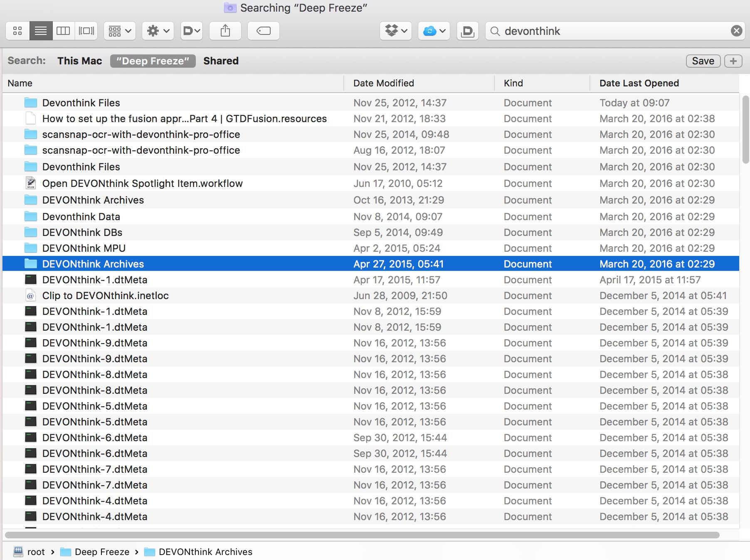Select scansnap-ocr folder modified Aug 16, 2012
The width and height of the screenshot is (750, 560).
371,150
